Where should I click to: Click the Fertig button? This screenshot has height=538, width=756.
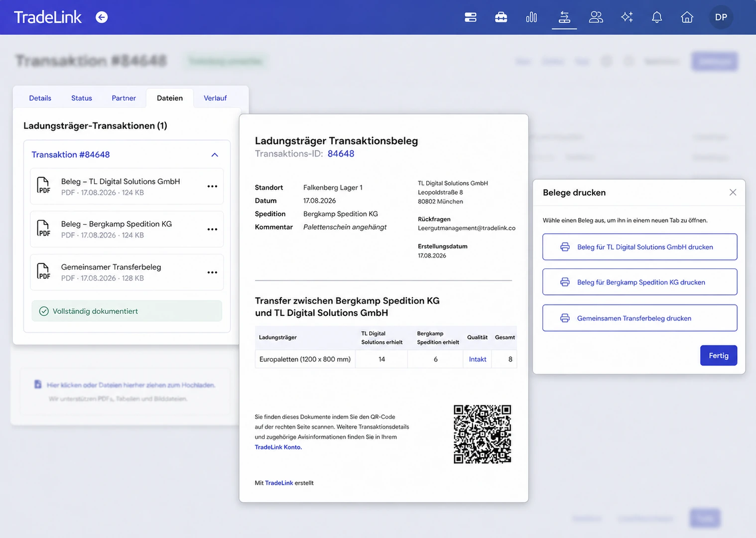click(x=718, y=356)
